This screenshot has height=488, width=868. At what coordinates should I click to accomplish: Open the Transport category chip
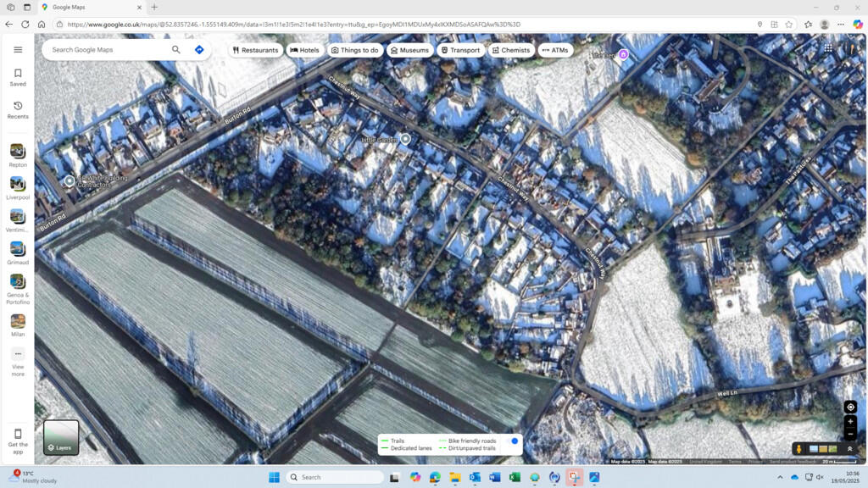pyautogui.click(x=461, y=50)
